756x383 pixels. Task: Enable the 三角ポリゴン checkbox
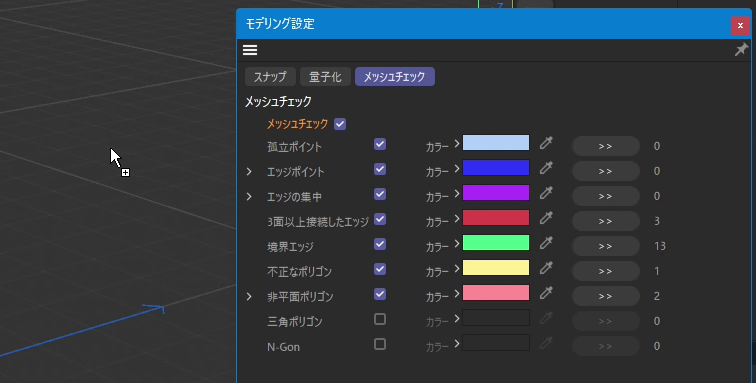pos(380,319)
